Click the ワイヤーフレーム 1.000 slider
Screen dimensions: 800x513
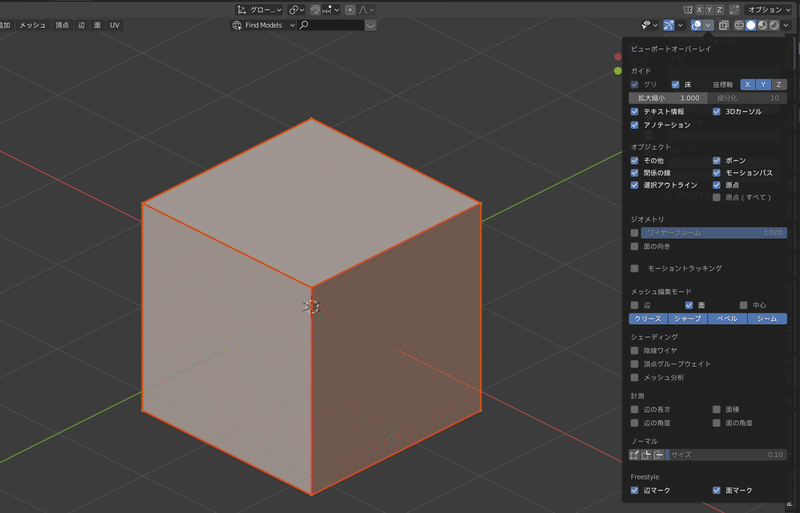pyautogui.click(x=714, y=233)
